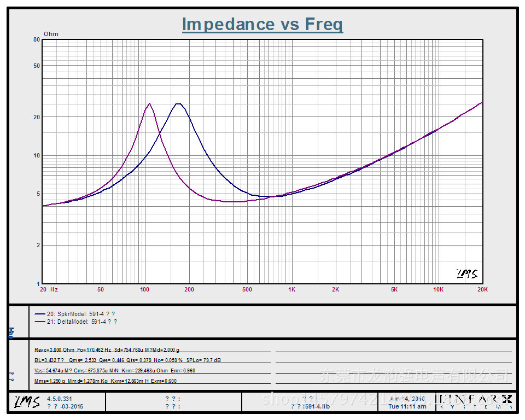Click the purple line swatch for DeltaModel
The height and width of the screenshot is (420, 525).
(x=39, y=322)
